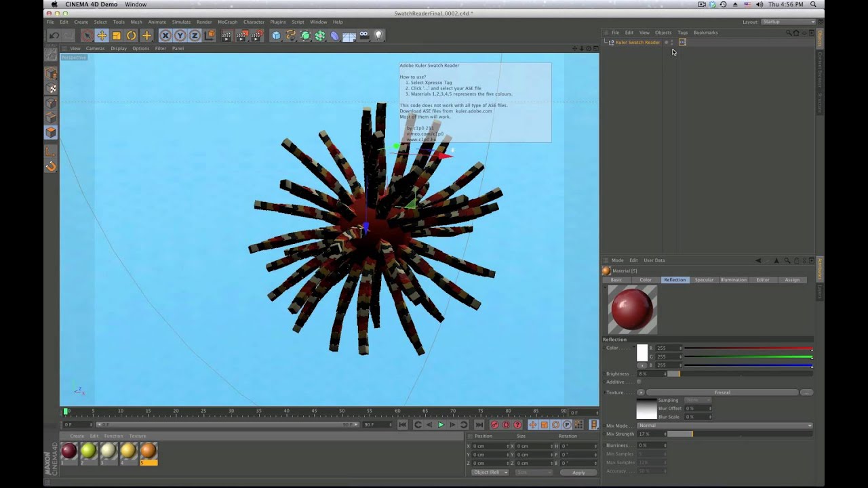Open Render Settings clapper with gear
868x488 pixels.
[256, 35]
